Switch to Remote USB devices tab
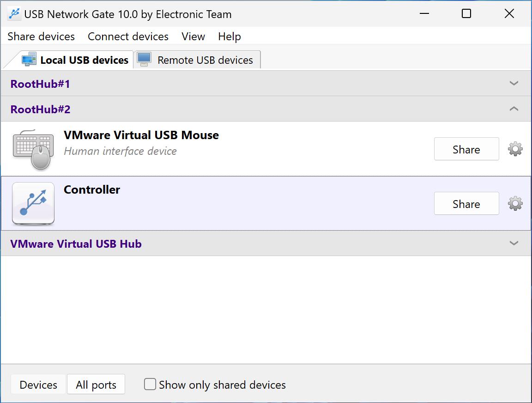 click(197, 60)
